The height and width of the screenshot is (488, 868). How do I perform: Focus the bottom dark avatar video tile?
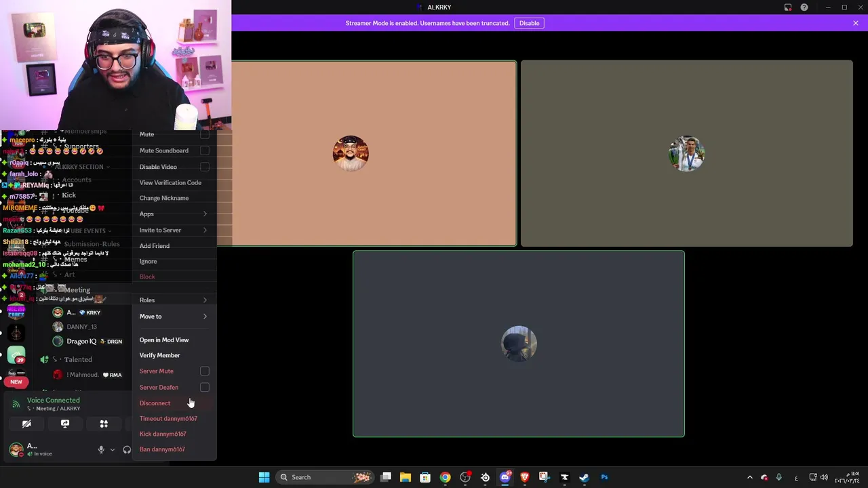[519, 344]
